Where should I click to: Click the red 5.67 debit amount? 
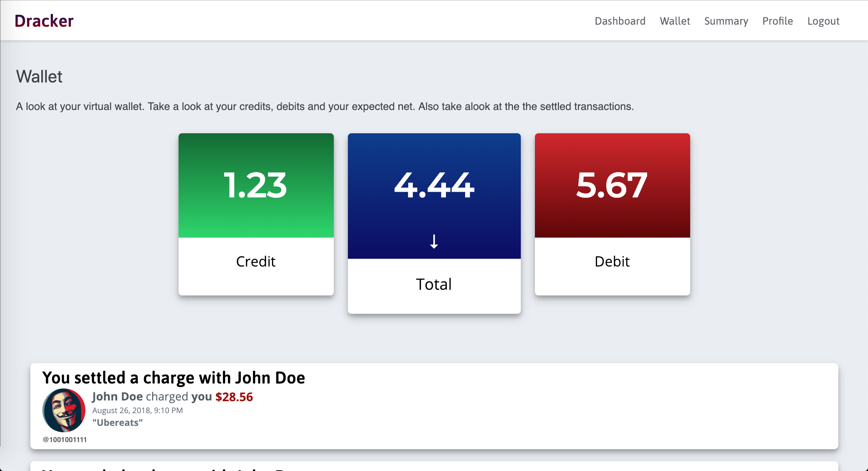pos(612,185)
